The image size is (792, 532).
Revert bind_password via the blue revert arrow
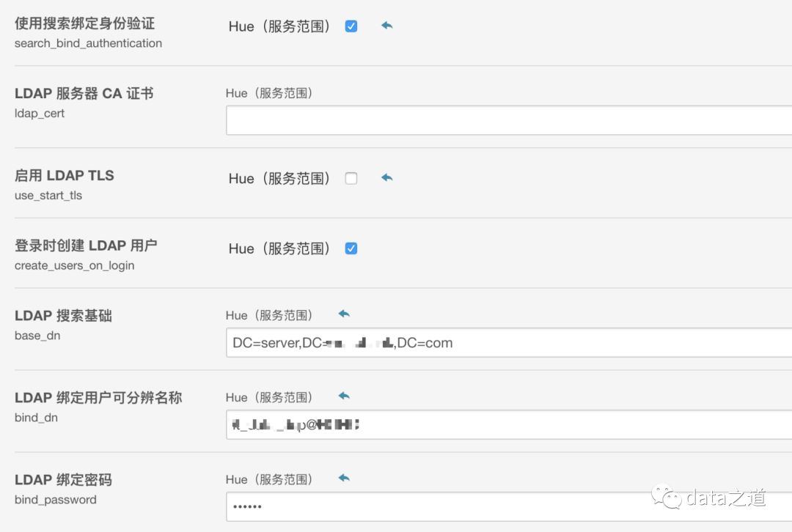tap(343, 476)
